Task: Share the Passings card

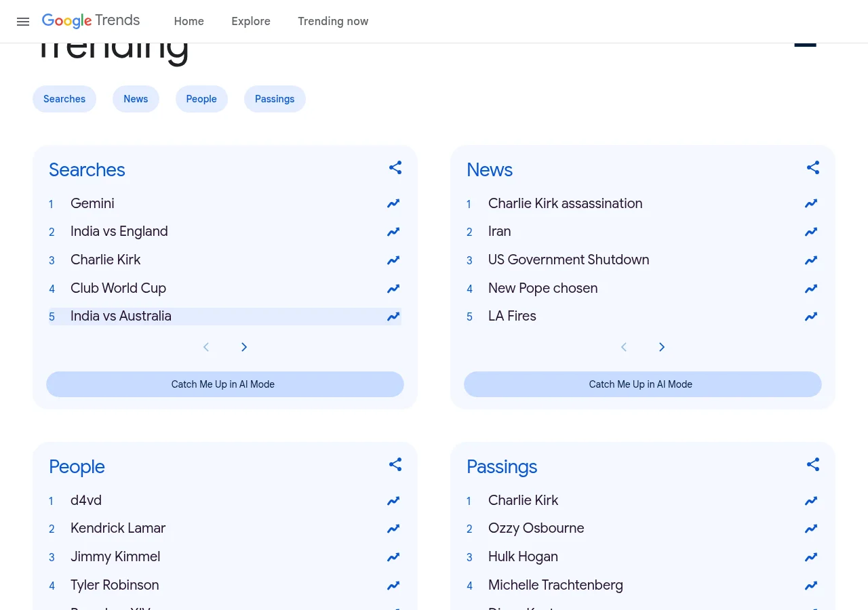Action: pos(813,464)
